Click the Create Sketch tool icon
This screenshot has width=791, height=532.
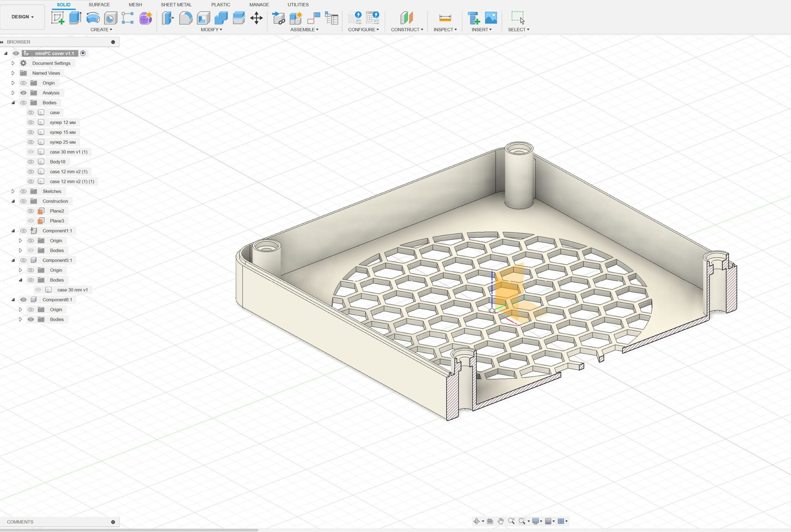pyautogui.click(x=58, y=17)
